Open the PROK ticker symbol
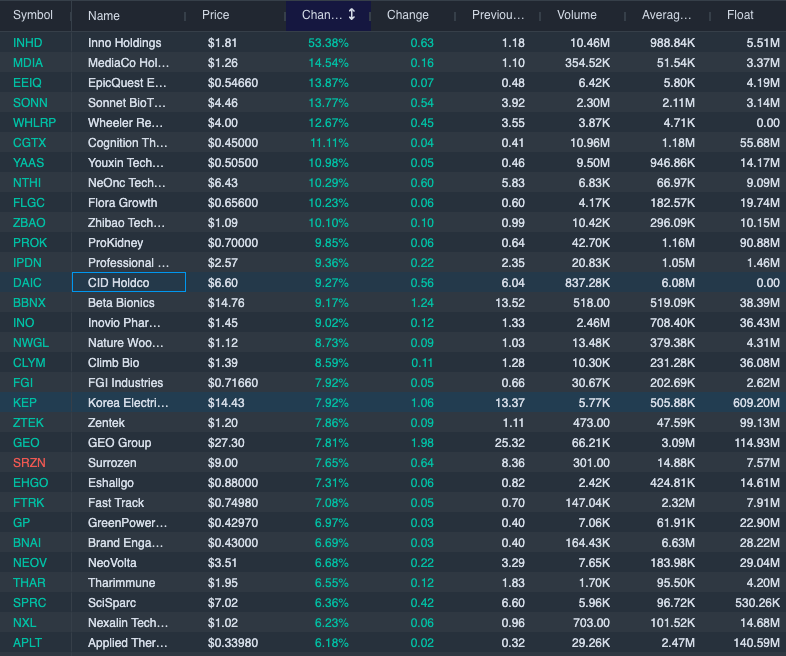 click(x=30, y=243)
